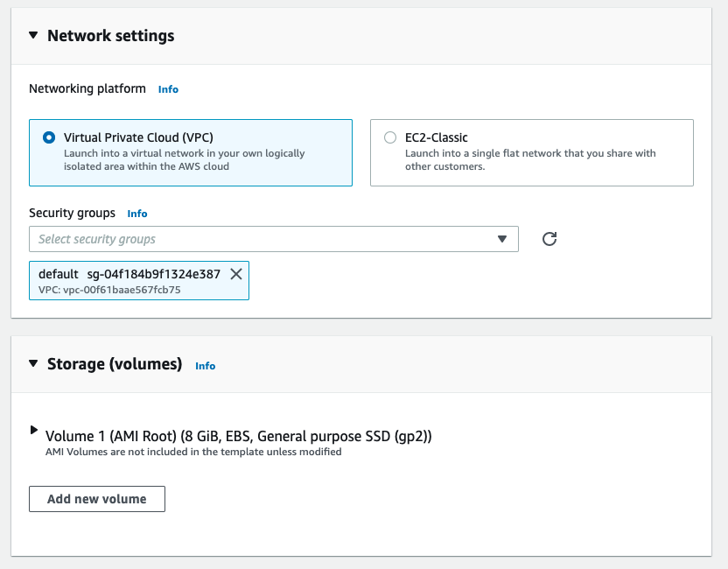Remove the default security group chip

pos(235,274)
